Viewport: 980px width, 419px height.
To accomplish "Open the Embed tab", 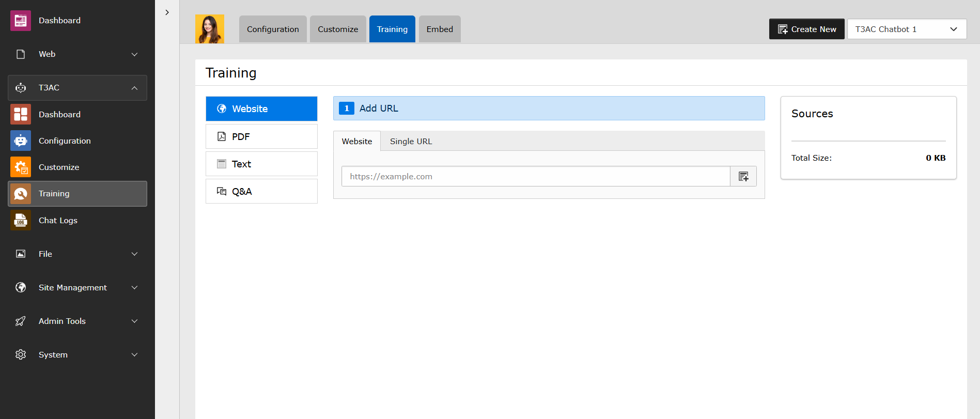I will tap(440, 29).
